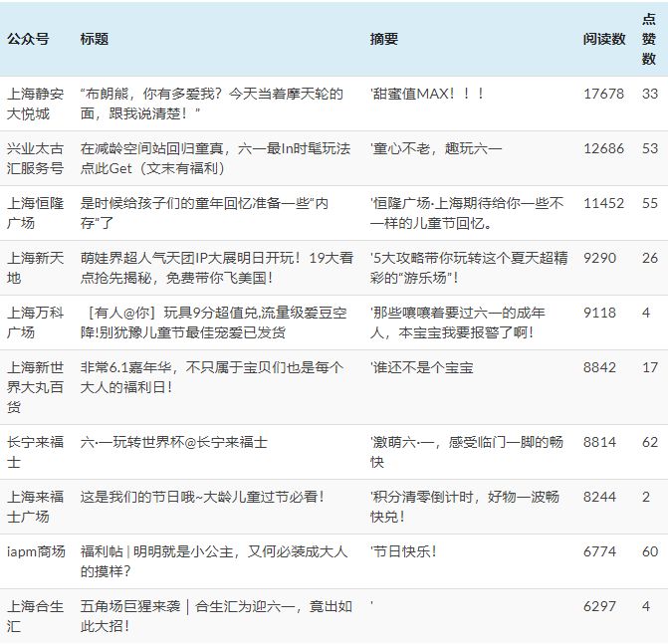Click like count 62 for 长宁来福士
The width and height of the screenshot is (668, 644).
click(x=650, y=442)
